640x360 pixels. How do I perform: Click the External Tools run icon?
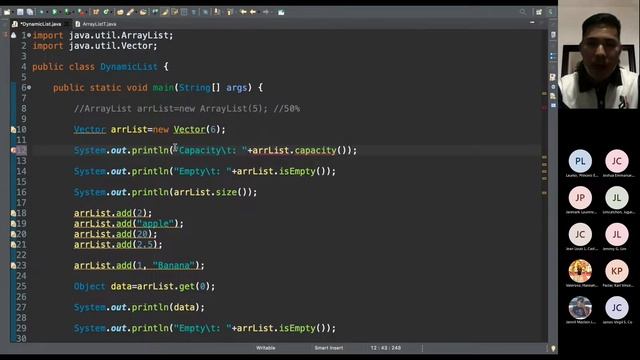point(81,12)
